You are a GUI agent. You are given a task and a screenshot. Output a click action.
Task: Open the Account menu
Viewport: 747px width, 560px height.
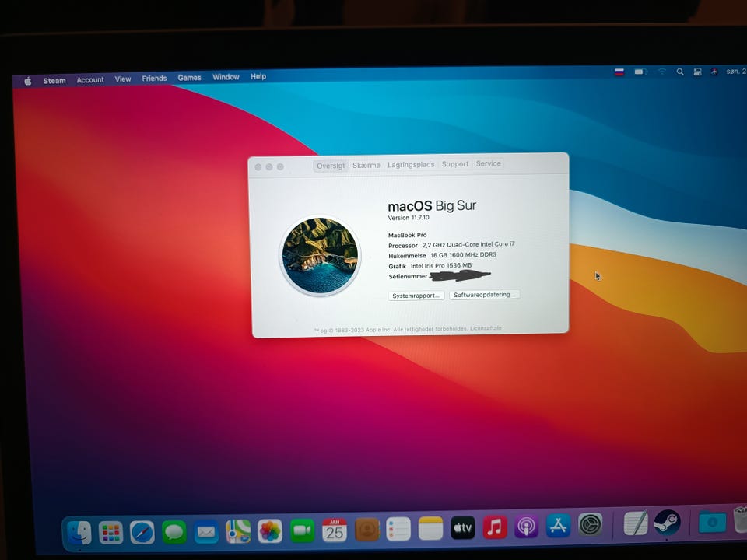coord(90,80)
